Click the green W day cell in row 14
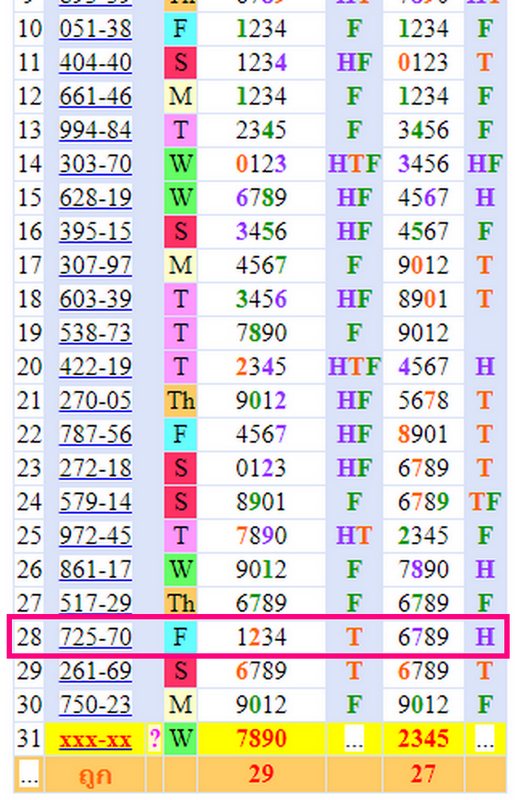The image size is (517, 800). [180, 164]
